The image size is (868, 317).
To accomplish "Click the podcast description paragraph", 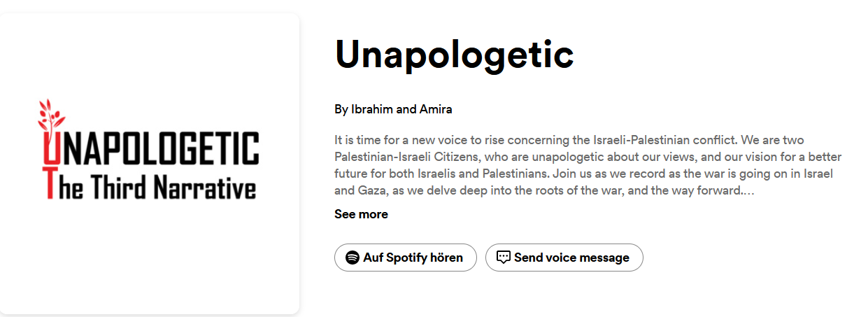I will point(588,165).
